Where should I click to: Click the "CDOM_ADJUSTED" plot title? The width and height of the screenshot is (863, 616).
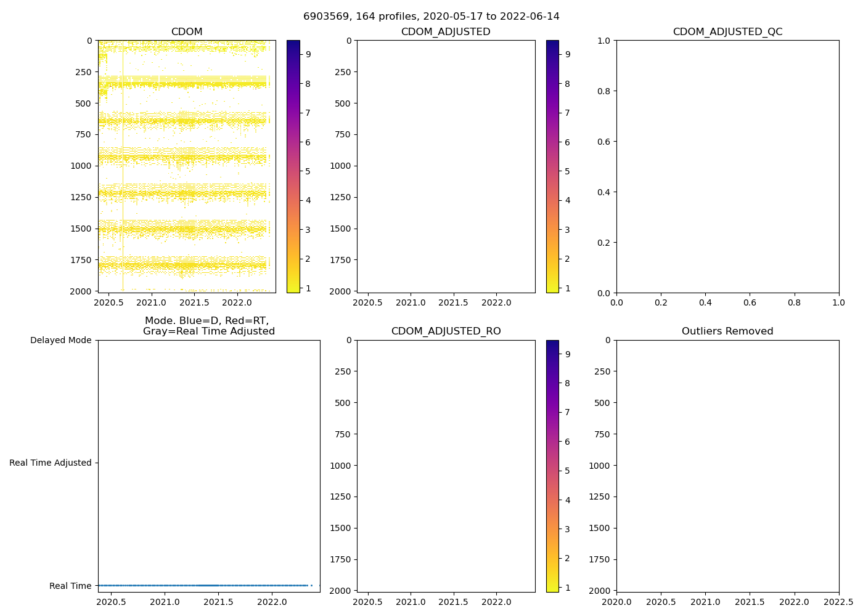click(446, 32)
